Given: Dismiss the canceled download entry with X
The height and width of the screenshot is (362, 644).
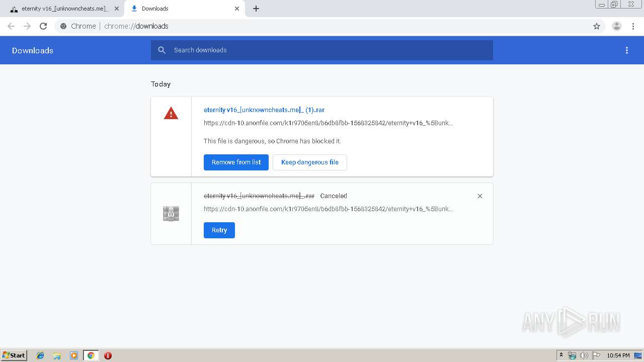Looking at the screenshot, I should coord(480,196).
